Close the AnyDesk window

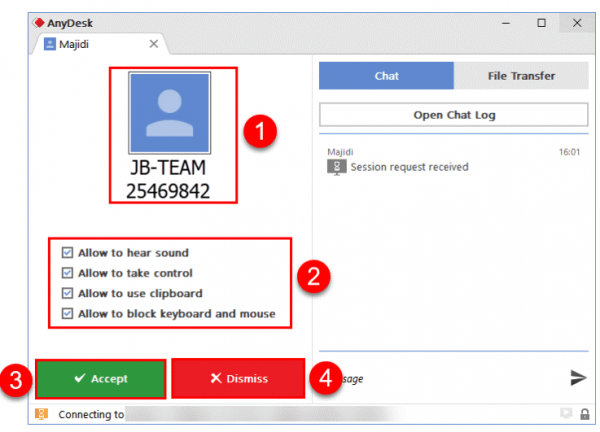(577, 23)
